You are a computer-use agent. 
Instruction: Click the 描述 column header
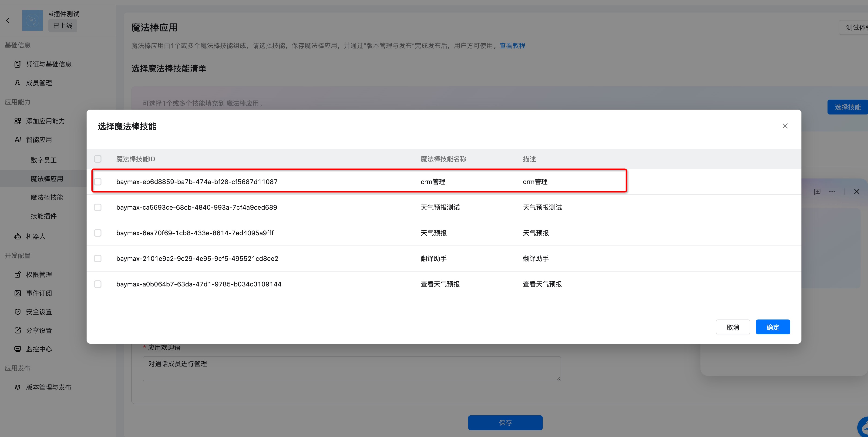(x=529, y=159)
